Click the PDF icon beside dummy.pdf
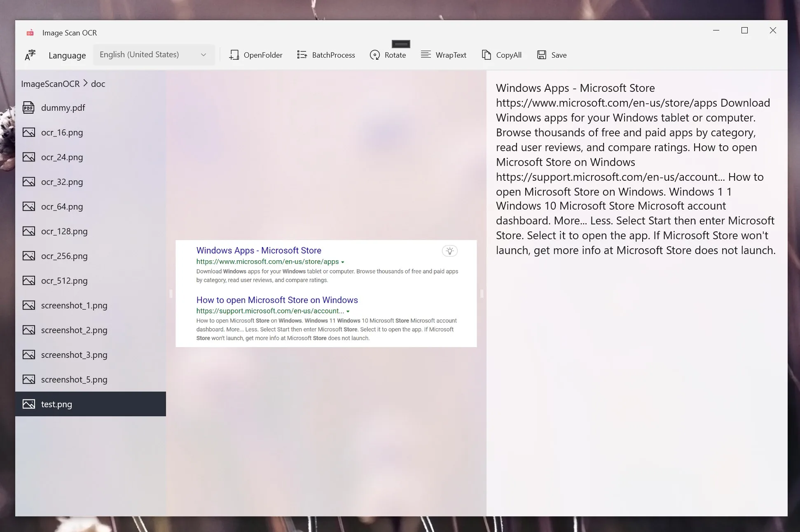This screenshot has width=800, height=532. tap(28, 107)
